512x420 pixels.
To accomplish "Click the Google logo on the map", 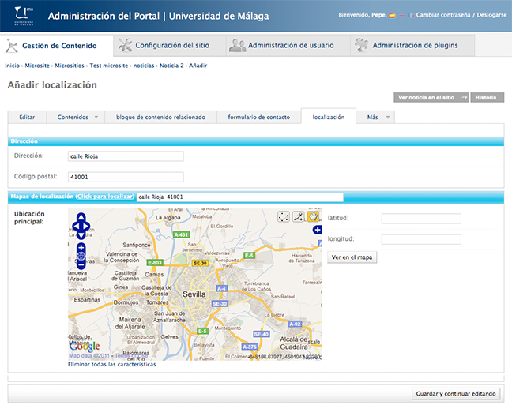I will (x=85, y=347).
